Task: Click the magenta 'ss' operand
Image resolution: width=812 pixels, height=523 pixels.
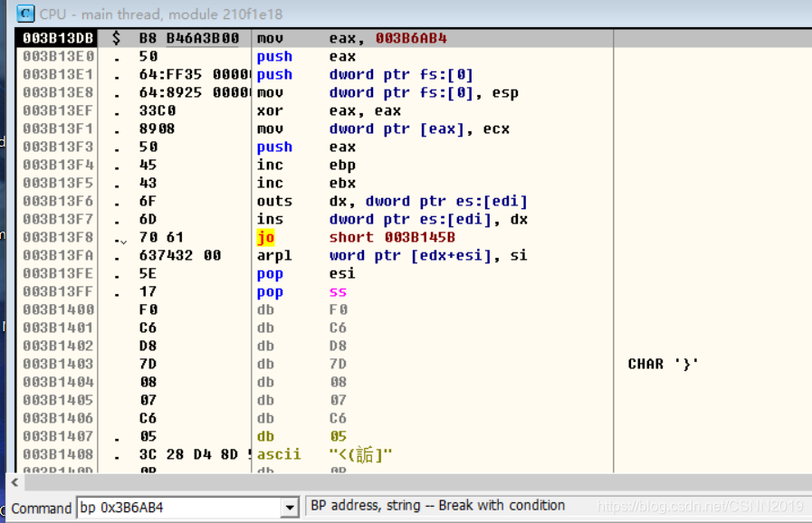Action: click(338, 291)
